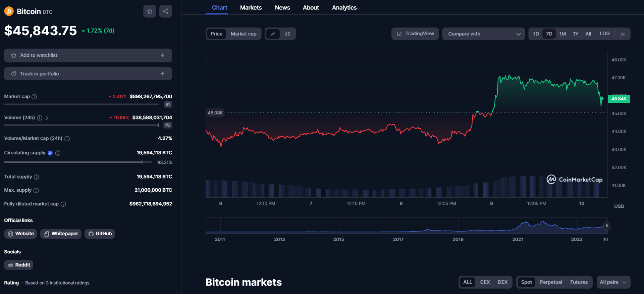644x294 pixels.
Task: Open the Whitepaper link
Action: tap(61, 234)
